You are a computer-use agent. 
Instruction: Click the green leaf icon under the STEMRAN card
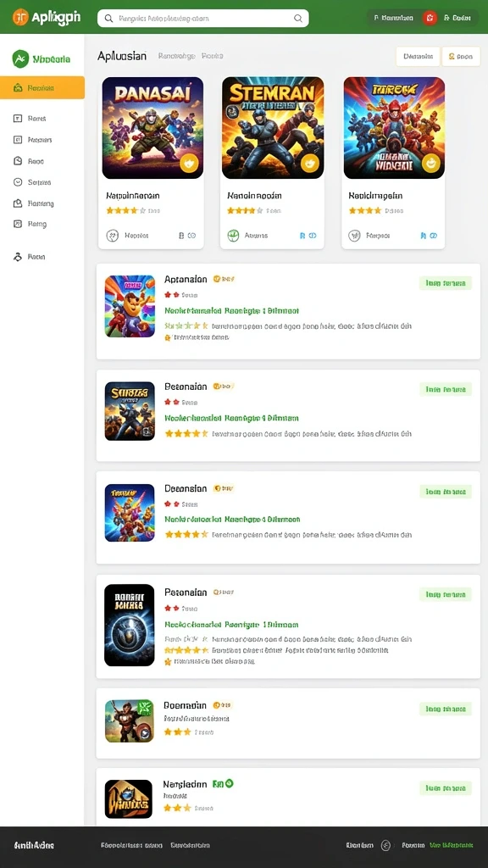coord(233,236)
